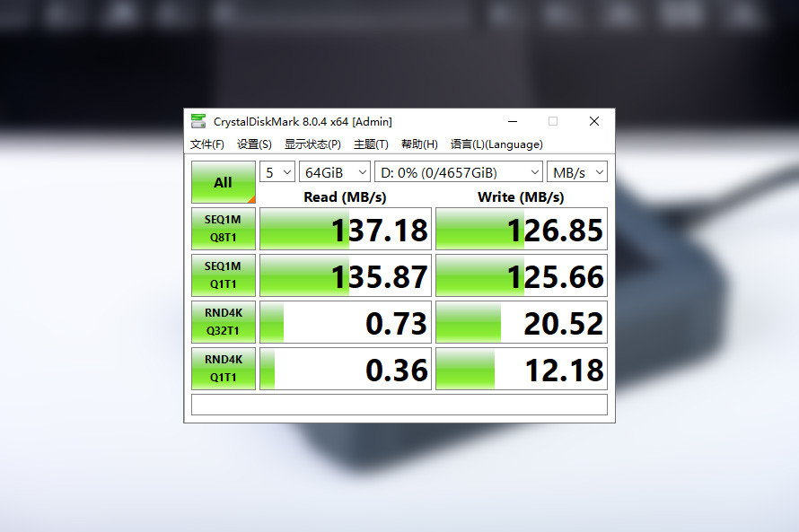Click the SEQ1M Q1T1 write result 125.66
Viewport: 799px width, 532px height.
[x=522, y=275]
